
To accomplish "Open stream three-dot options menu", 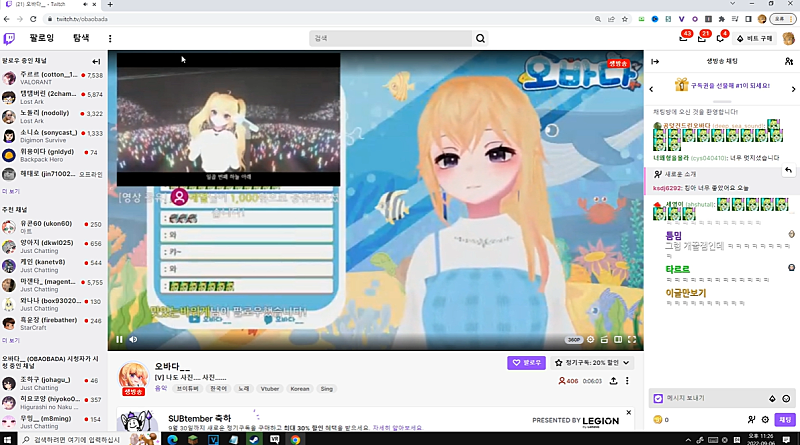I will pos(627,381).
